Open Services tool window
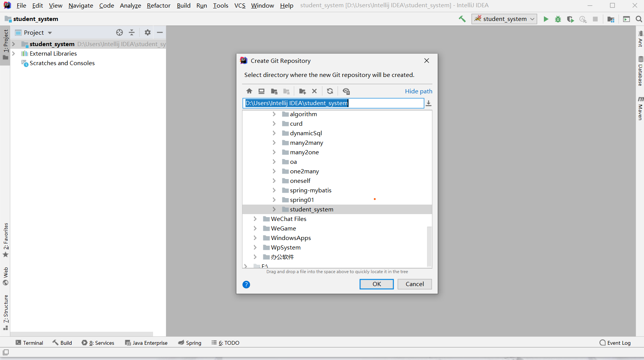Image resolution: width=644 pixels, height=360 pixels. click(x=98, y=343)
